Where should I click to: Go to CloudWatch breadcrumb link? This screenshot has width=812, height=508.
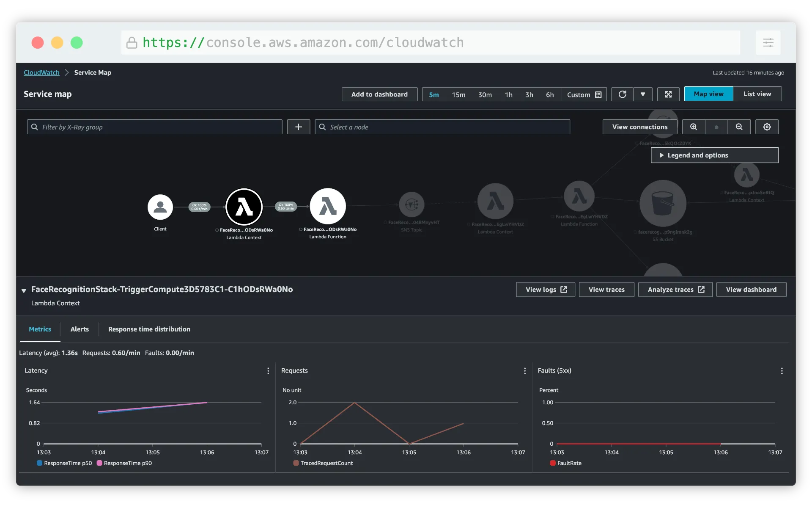pos(41,73)
